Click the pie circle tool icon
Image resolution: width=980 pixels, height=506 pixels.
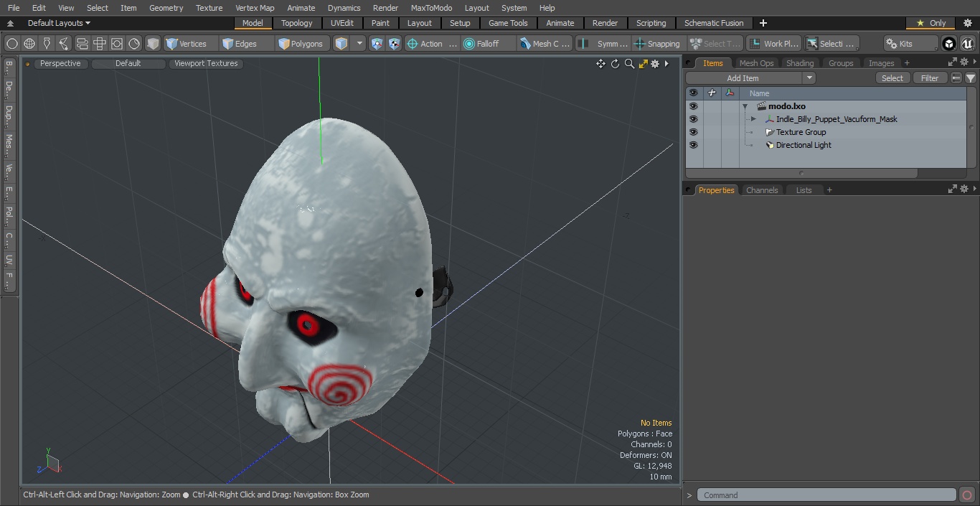(x=134, y=44)
